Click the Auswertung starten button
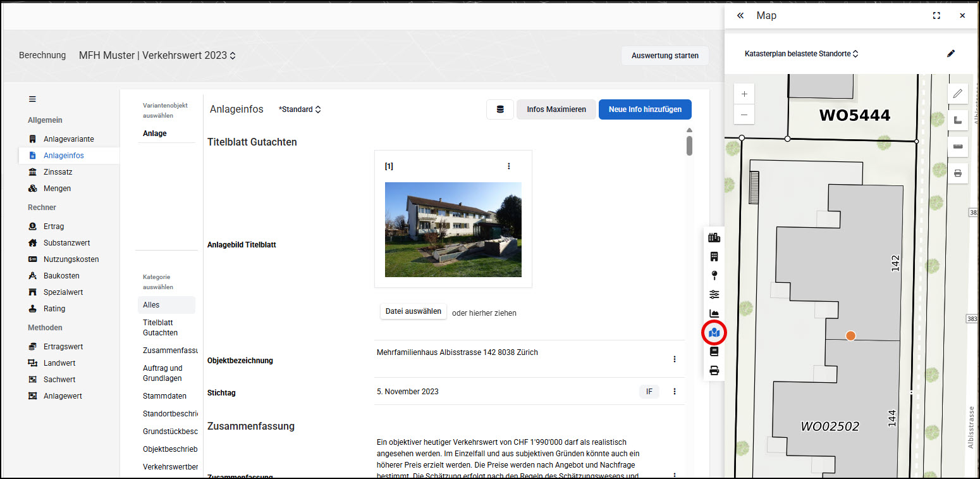Viewport: 980px width, 479px height. click(665, 56)
